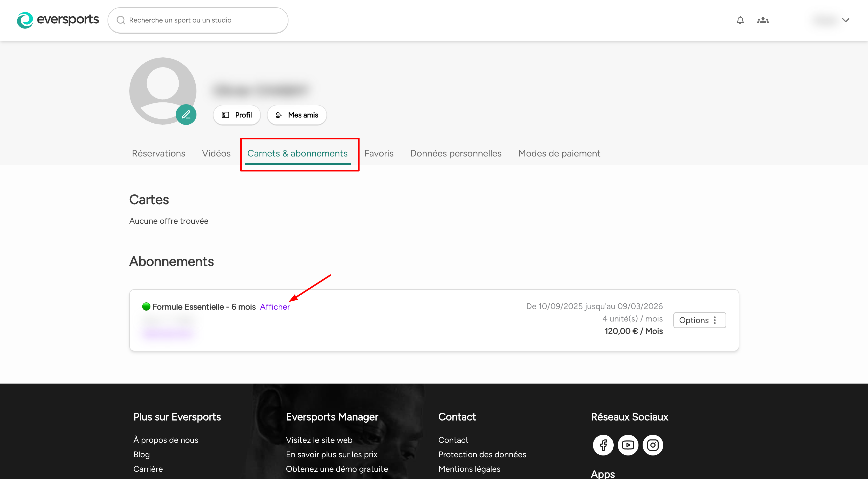The height and width of the screenshot is (479, 868).
Task: Open the notifications bell
Action: (740, 20)
